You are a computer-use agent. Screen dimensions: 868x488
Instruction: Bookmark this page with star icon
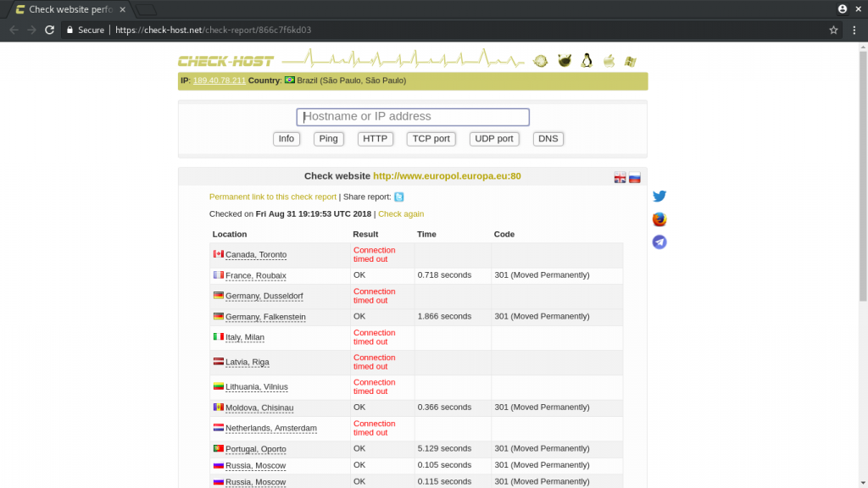coord(834,30)
